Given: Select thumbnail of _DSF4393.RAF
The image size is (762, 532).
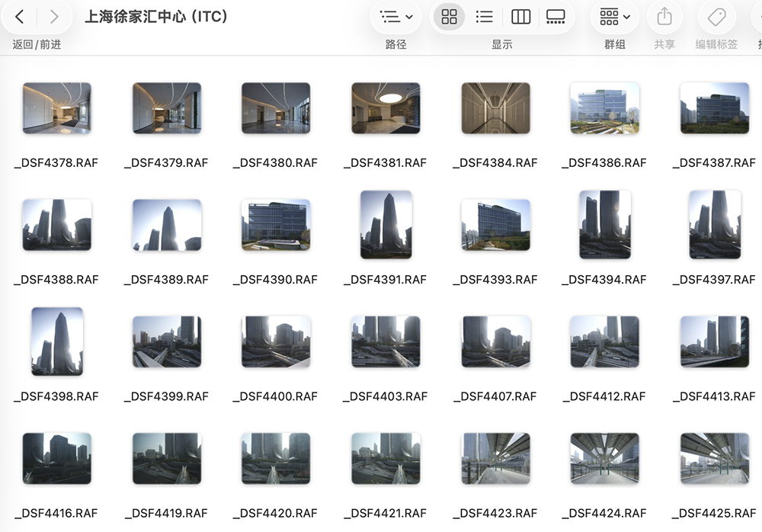Looking at the screenshot, I should (496, 225).
